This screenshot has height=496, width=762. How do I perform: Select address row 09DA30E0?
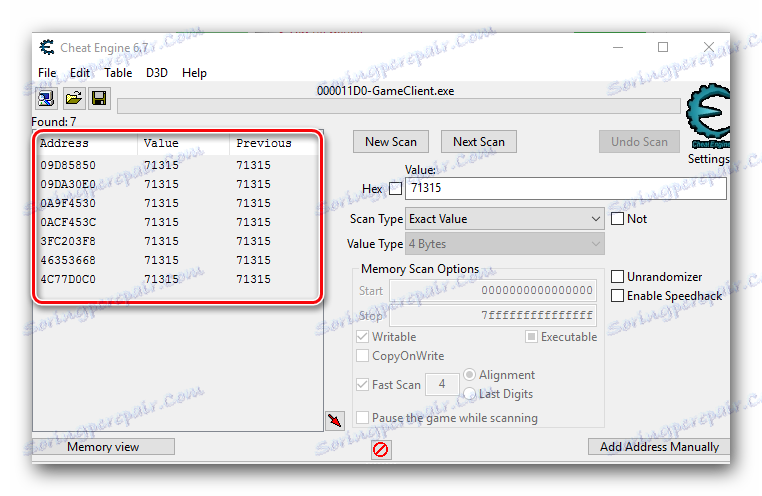click(x=177, y=184)
